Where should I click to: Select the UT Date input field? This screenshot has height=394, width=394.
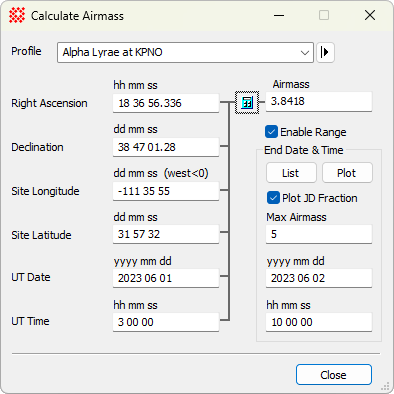(166, 278)
